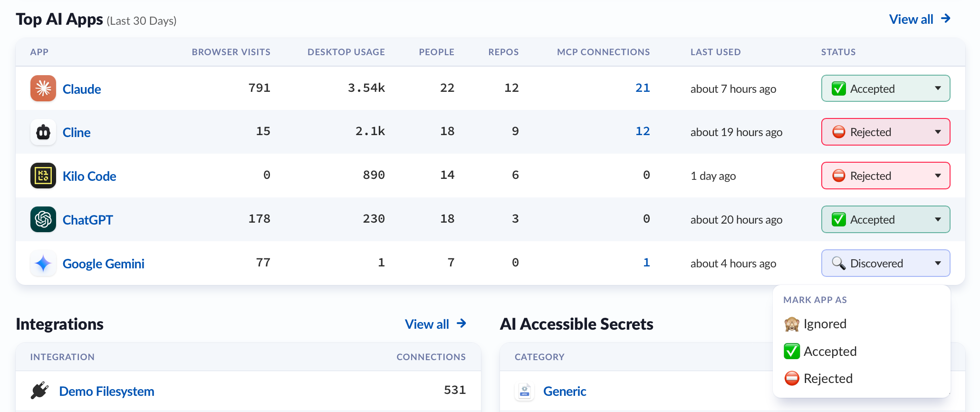Screen dimensions: 980x412
Task: Click the Claude app icon
Action: click(x=43, y=88)
